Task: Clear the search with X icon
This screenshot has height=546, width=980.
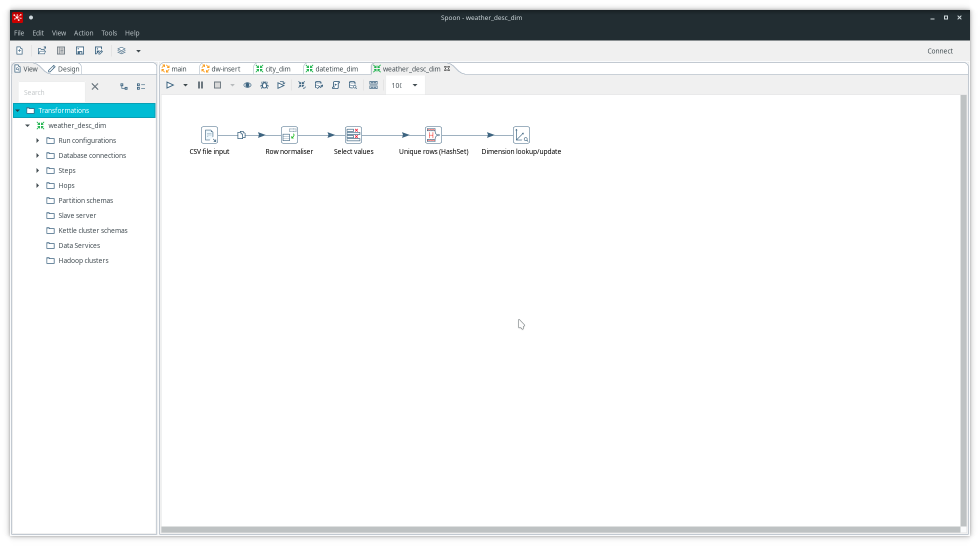Action: 95,86
